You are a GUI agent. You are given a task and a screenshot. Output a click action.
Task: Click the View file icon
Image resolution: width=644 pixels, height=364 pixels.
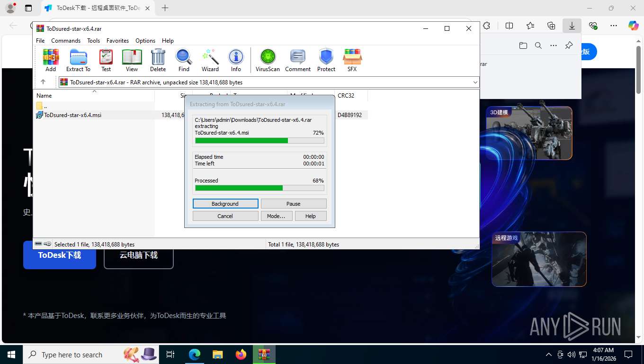(132, 60)
